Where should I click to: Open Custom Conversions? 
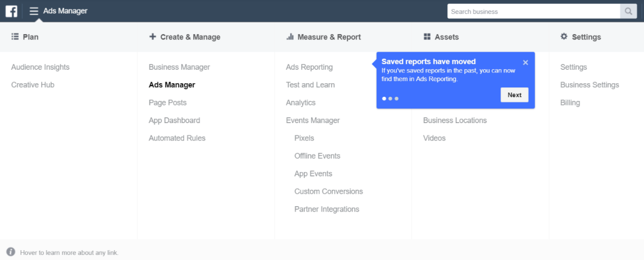point(328,191)
